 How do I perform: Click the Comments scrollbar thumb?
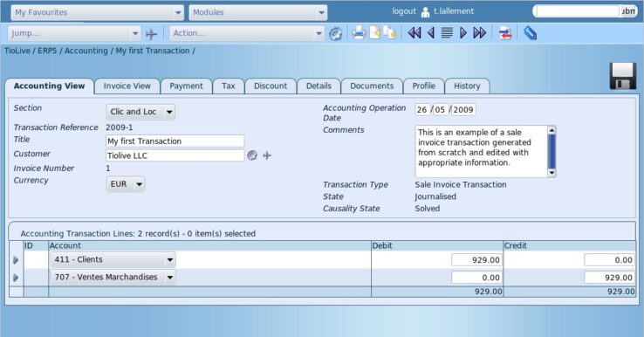tap(552, 151)
